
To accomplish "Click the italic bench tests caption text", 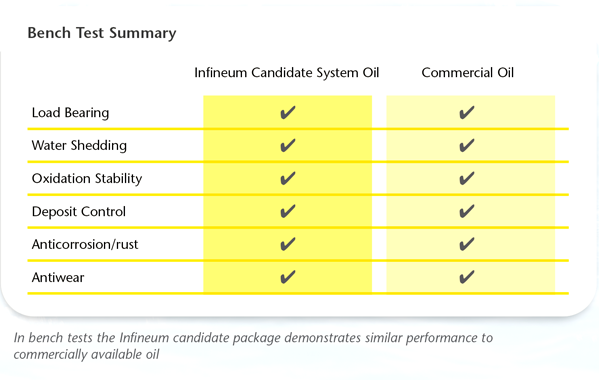I will click(x=253, y=346).
